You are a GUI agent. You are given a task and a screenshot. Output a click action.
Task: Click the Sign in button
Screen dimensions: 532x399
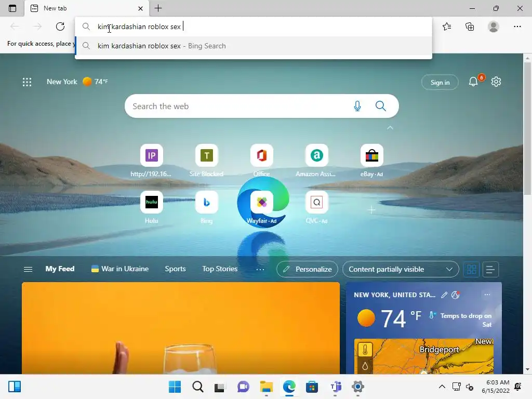coord(440,82)
